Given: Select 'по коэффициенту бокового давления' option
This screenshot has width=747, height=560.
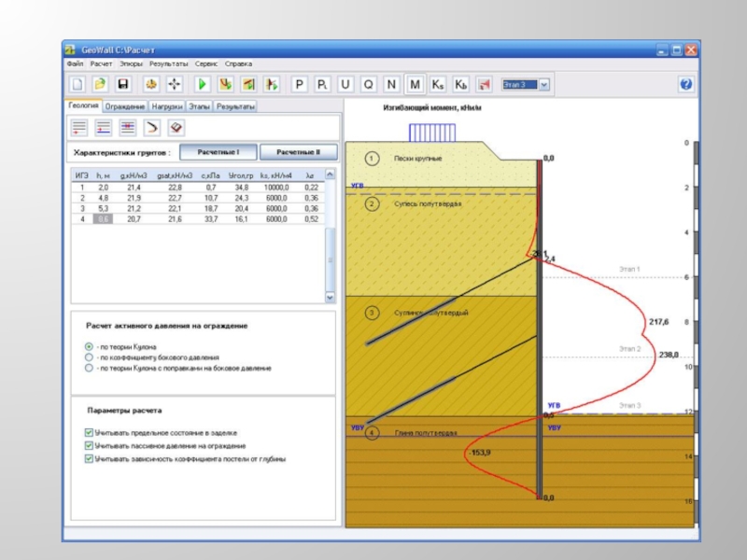Looking at the screenshot, I should click(89, 357).
